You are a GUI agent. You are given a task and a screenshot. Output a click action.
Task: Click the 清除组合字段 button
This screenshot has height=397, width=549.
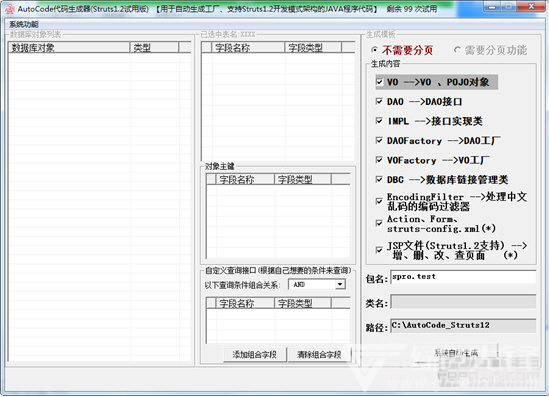[319, 354]
